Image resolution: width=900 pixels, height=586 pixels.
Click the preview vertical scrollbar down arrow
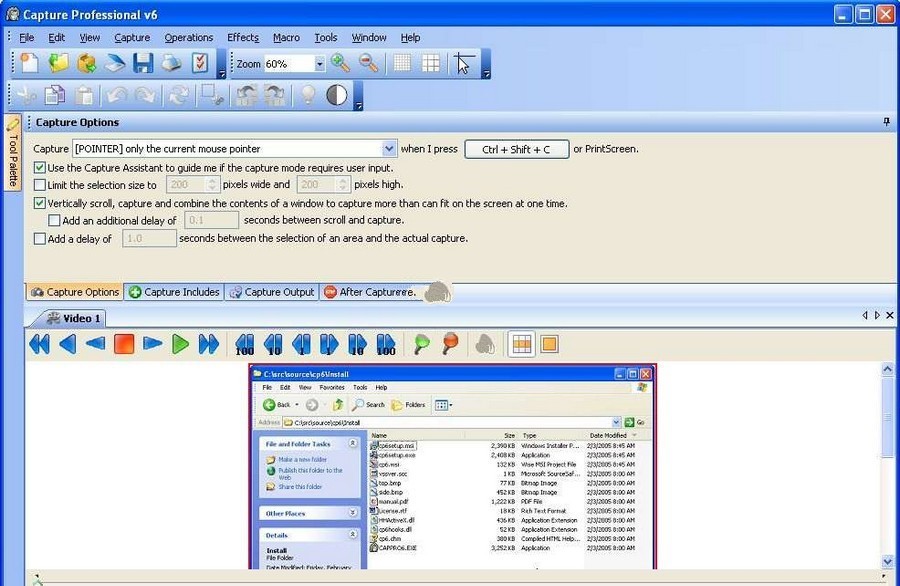click(887, 561)
